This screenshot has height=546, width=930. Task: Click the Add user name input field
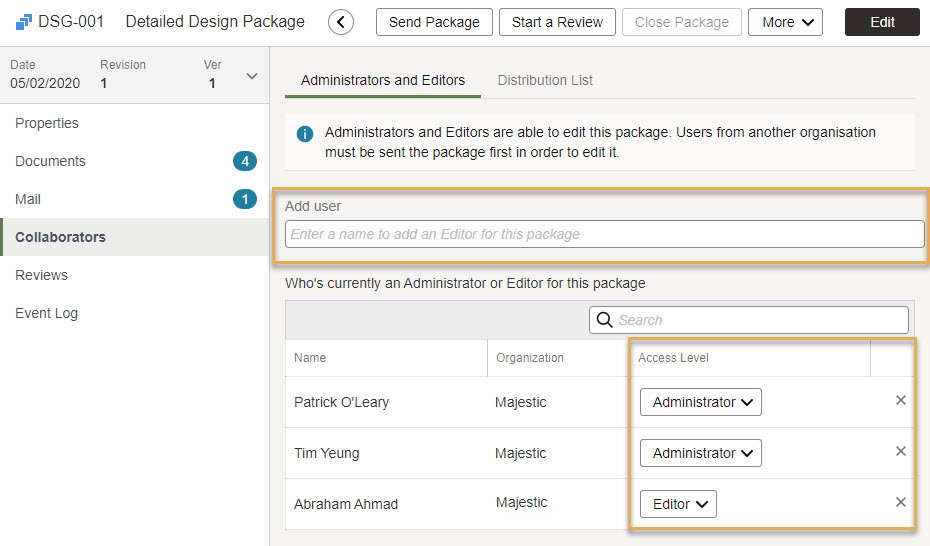[604, 234]
